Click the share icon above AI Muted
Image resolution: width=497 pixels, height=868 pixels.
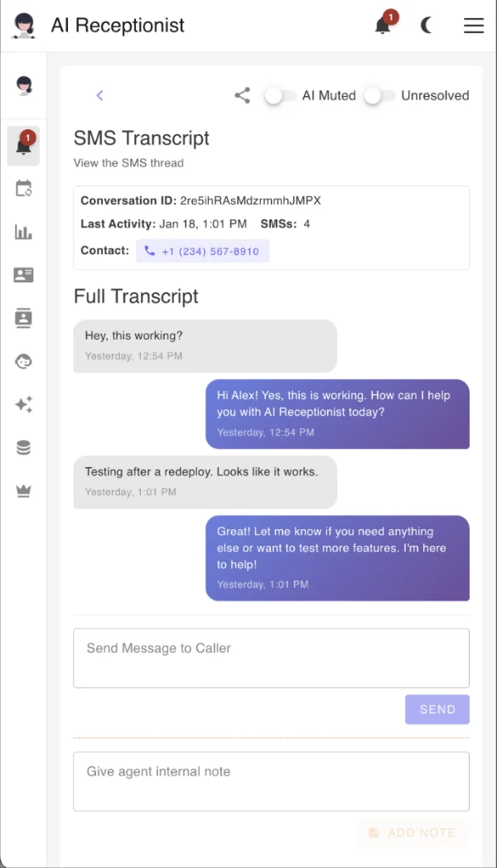click(x=242, y=95)
